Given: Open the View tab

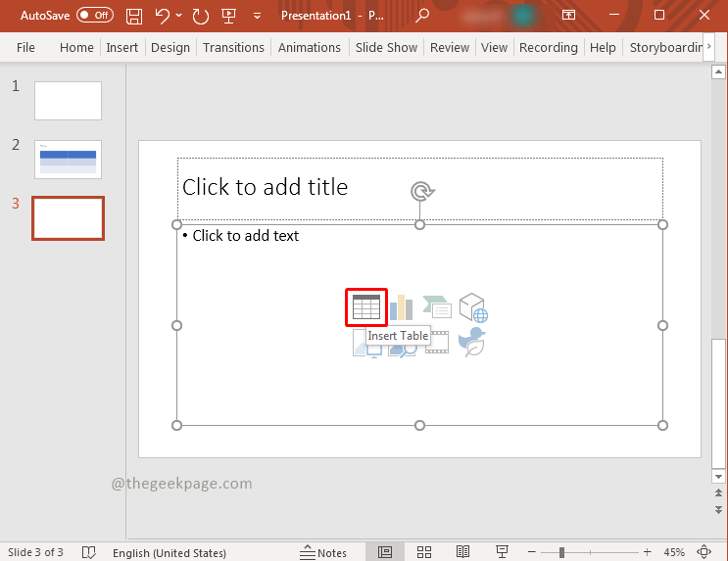Looking at the screenshot, I should (x=494, y=47).
